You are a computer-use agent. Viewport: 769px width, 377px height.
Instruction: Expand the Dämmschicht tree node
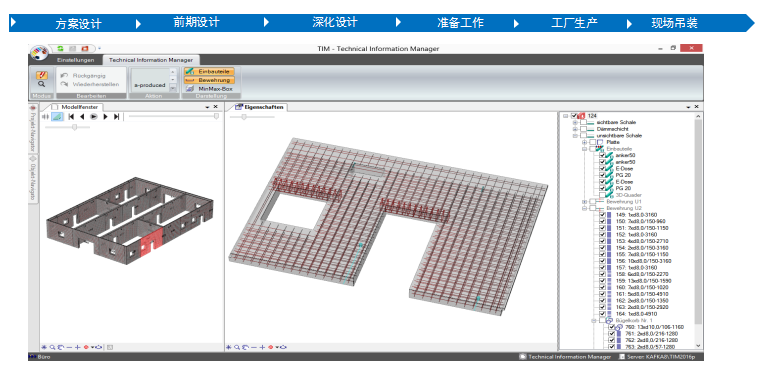(575, 129)
